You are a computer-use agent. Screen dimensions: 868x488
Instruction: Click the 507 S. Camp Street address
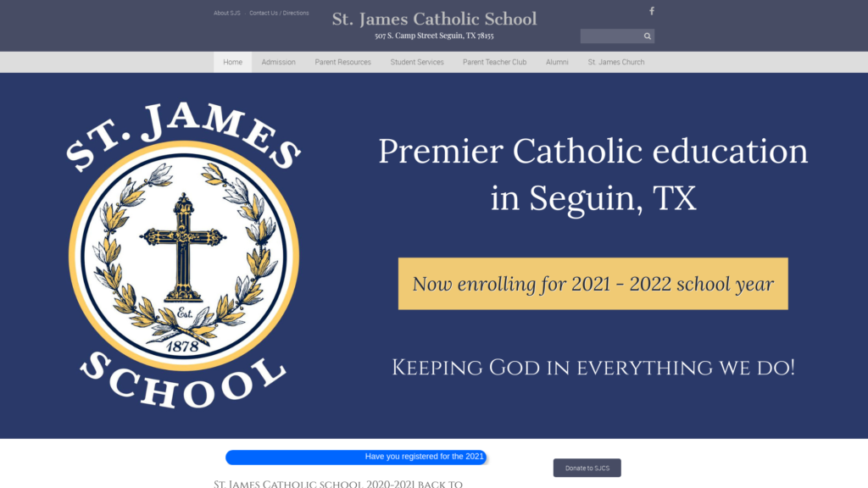point(434,36)
